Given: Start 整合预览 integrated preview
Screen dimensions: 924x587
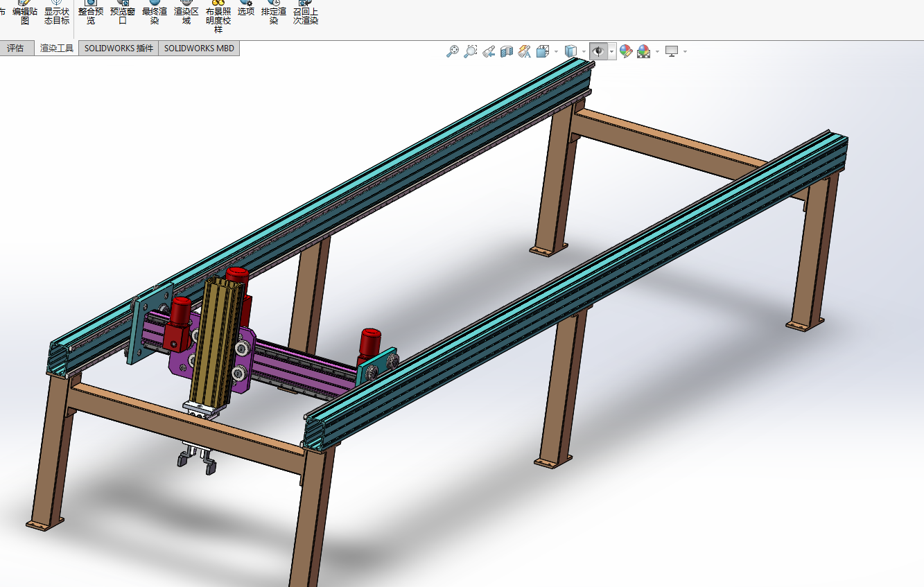Looking at the screenshot, I should (x=91, y=12).
